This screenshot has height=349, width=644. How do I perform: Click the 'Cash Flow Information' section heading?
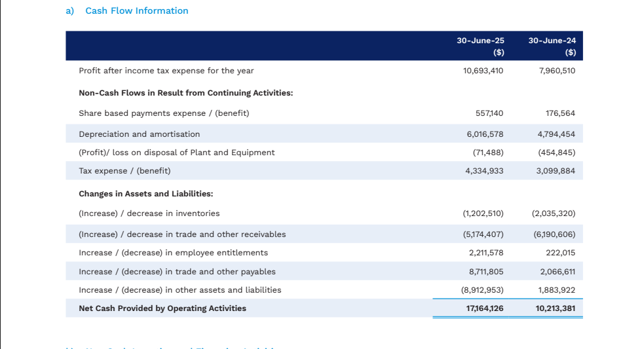[x=136, y=11]
